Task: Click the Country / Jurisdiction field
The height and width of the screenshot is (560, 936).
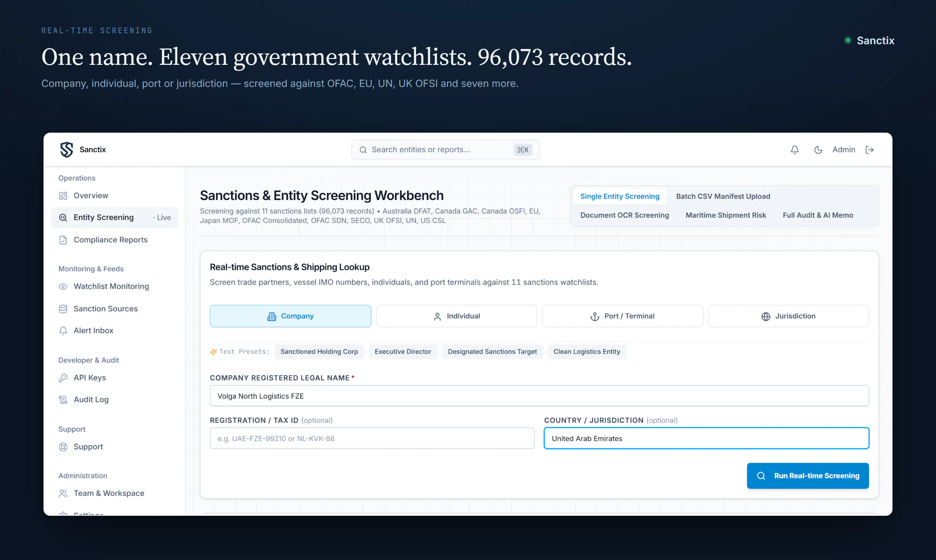Action: click(x=706, y=438)
